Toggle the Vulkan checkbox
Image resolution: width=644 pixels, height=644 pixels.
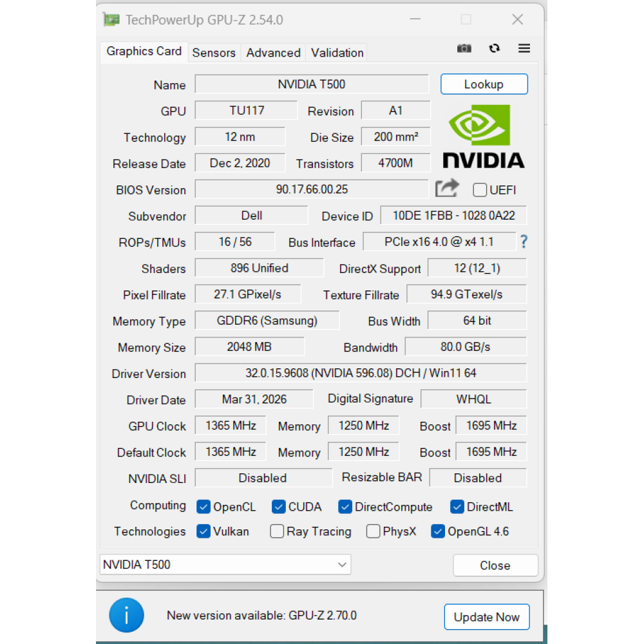(x=204, y=531)
